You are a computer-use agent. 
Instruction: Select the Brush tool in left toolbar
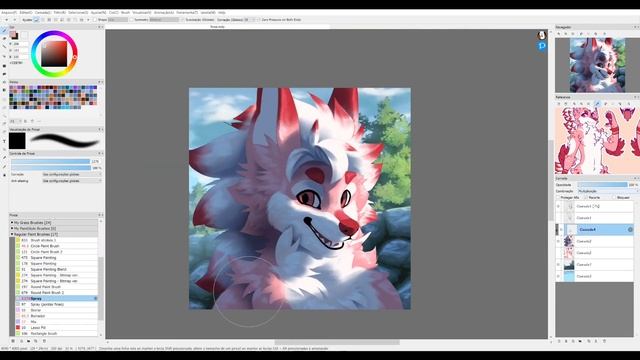4,30
